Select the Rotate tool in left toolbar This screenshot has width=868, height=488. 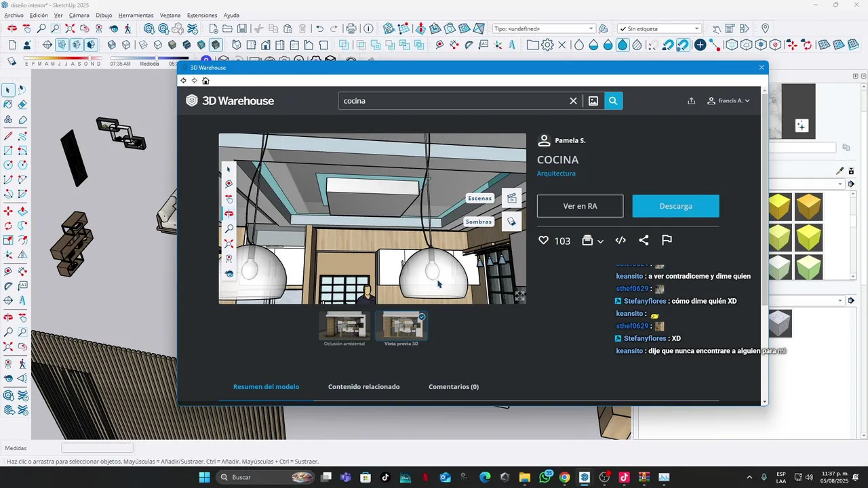(x=8, y=226)
